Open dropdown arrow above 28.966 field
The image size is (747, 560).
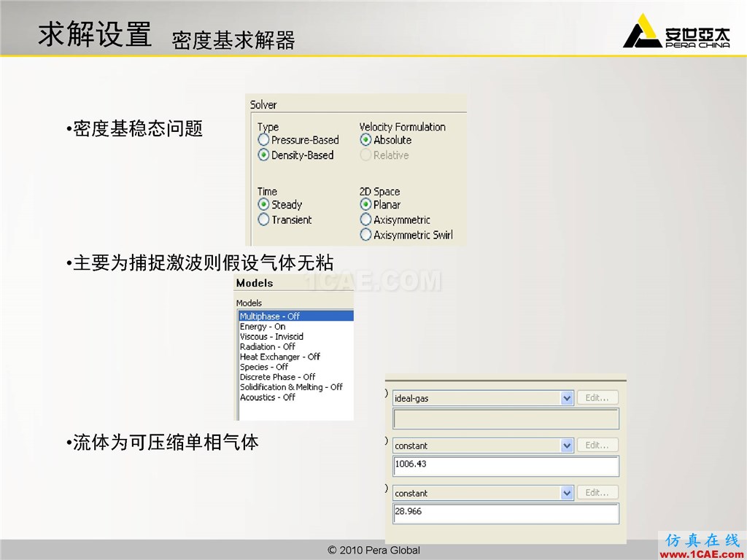pyautogui.click(x=567, y=494)
